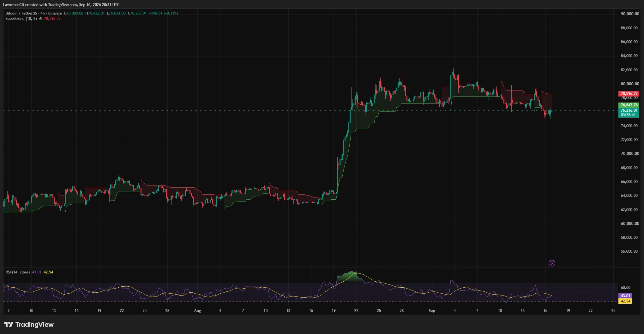
Task: Click the RSI legend value 43.01
Action: (37, 272)
